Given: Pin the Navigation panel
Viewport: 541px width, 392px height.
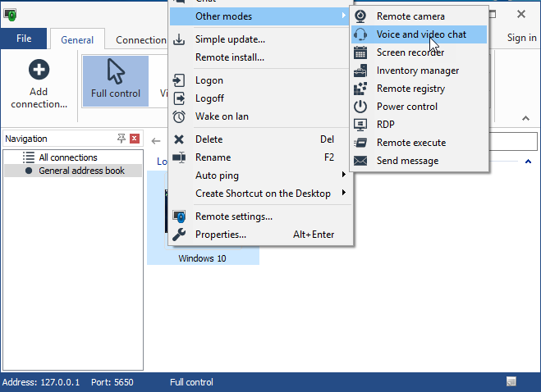Looking at the screenshot, I should click(121, 139).
